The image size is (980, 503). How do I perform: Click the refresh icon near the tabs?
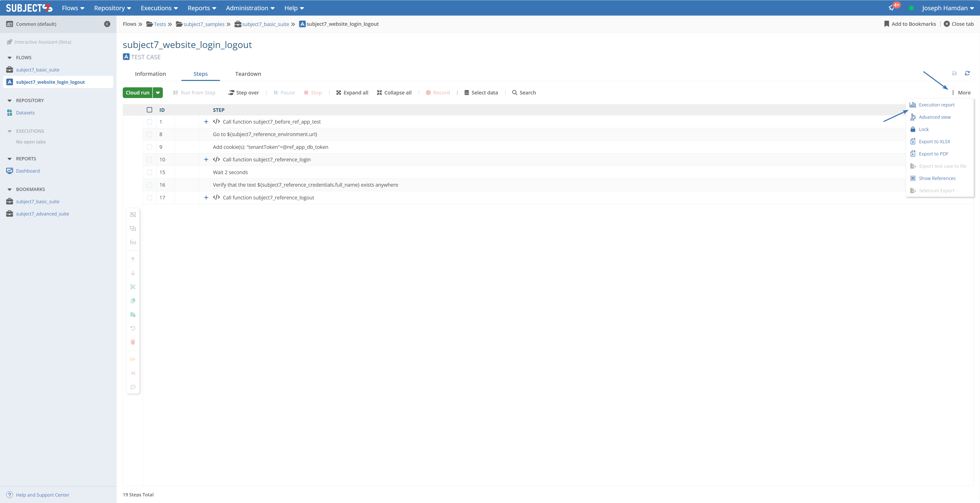(x=967, y=73)
